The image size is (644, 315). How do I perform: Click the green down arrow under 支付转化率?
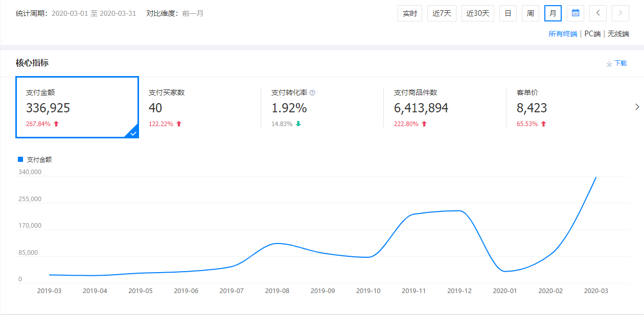tap(298, 124)
